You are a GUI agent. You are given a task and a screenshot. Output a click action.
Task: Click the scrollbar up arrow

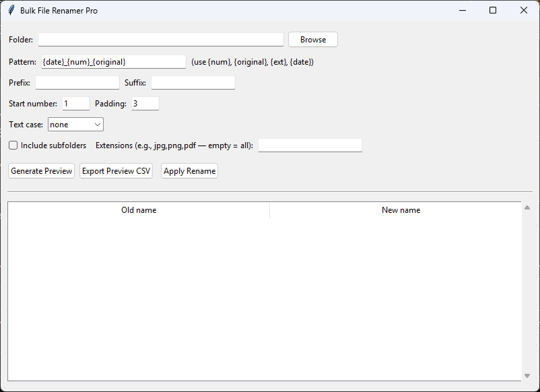tap(527, 206)
